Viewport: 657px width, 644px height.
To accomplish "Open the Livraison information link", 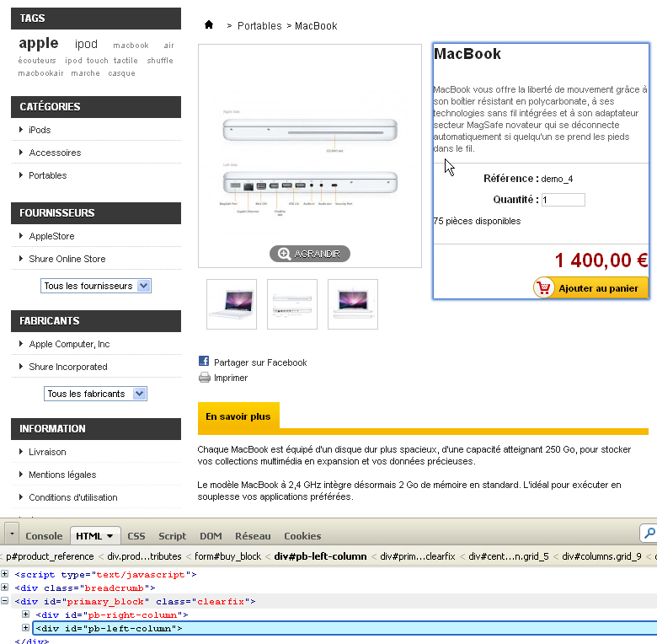I will [47, 452].
